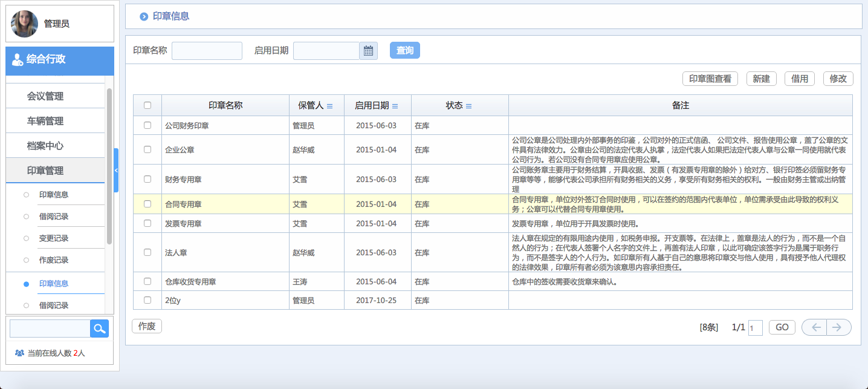Click the magnifier search icon in sidebar
The image size is (868, 389).
click(99, 329)
